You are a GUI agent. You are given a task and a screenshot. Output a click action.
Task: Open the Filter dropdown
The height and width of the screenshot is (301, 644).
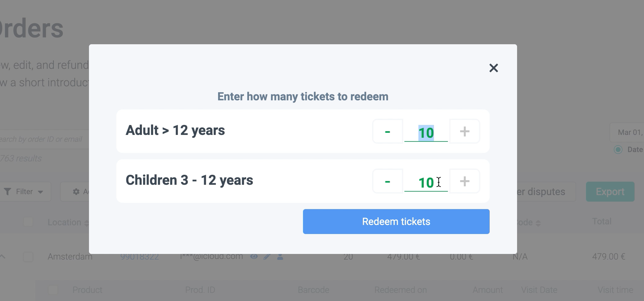point(24,192)
